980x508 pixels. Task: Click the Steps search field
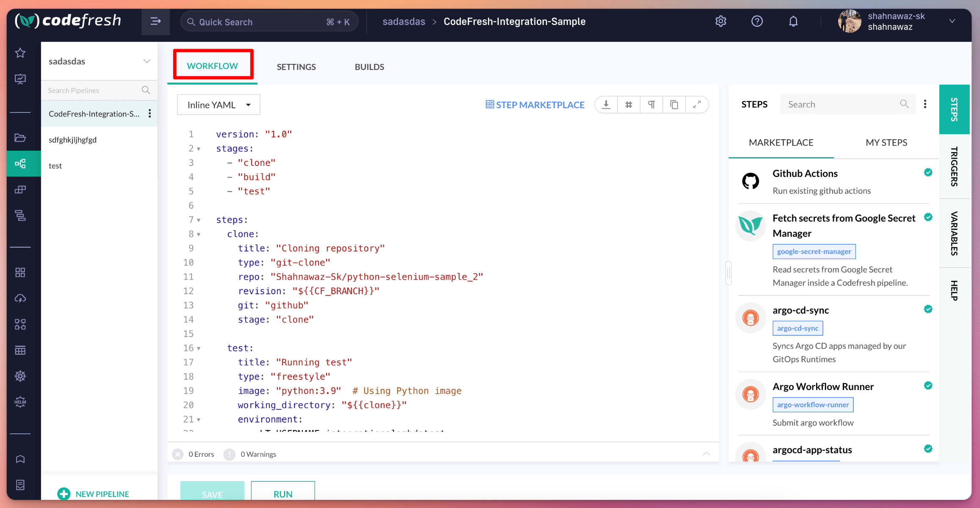(x=847, y=104)
